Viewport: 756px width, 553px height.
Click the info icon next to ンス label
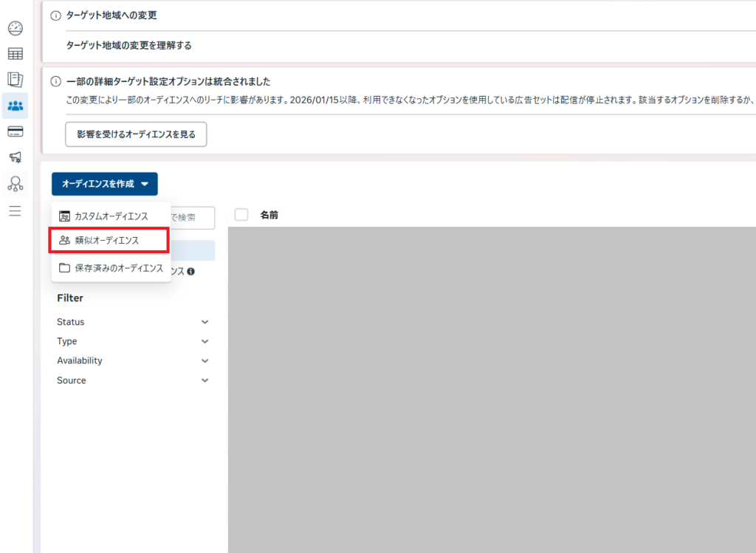191,272
